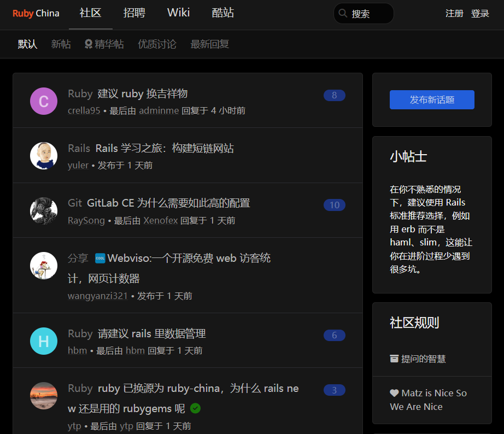The image size is (504, 434).
Task: Click the purple C avatar of crella95
Action: pos(44,101)
